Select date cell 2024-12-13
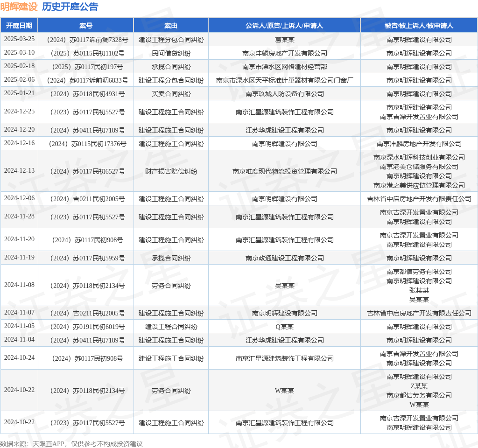The width and height of the screenshot is (478, 448). point(19,171)
